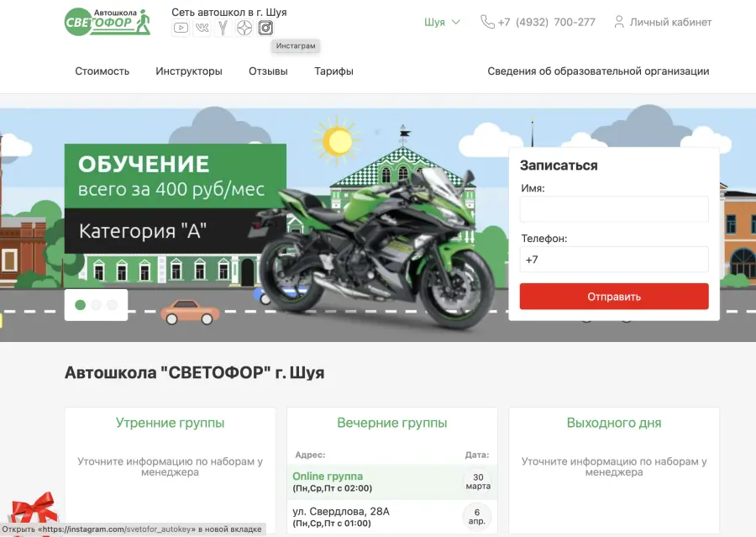Switch to the third banner slide dot

coord(113,305)
